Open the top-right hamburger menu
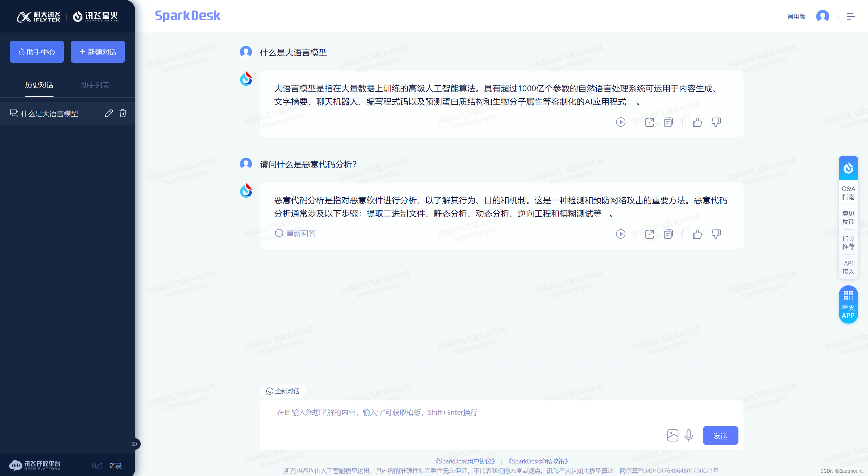868x476 pixels. (x=850, y=16)
